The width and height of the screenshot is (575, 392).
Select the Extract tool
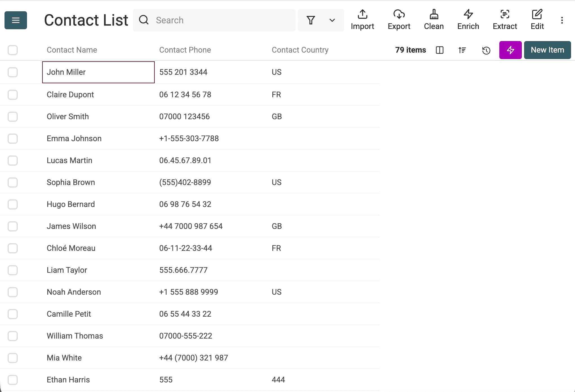[x=505, y=20]
